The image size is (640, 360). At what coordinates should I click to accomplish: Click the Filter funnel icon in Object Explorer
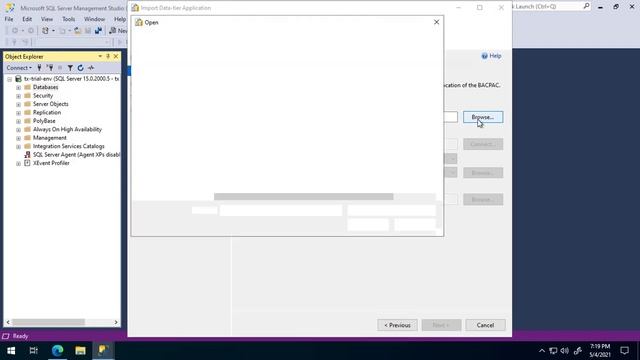click(70, 68)
